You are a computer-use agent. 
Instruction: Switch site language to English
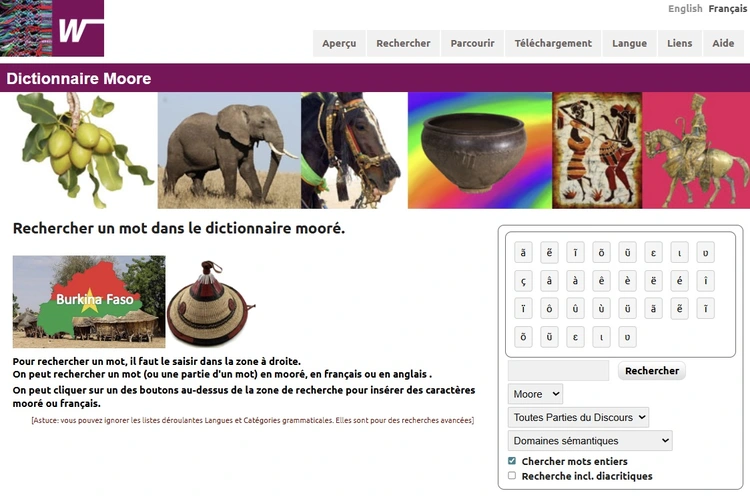tap(685, 9)
